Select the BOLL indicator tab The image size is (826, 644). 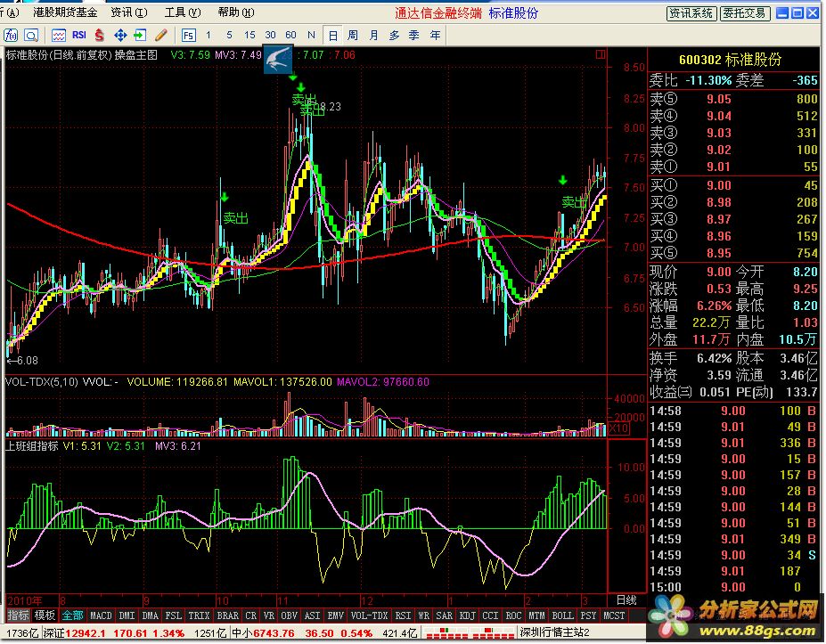point(562,615)
